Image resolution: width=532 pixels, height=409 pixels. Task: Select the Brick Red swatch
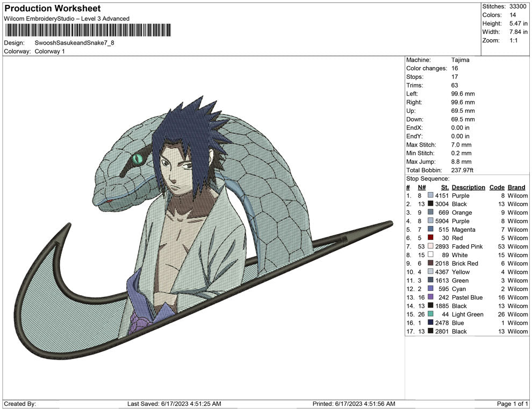point(430,264)
